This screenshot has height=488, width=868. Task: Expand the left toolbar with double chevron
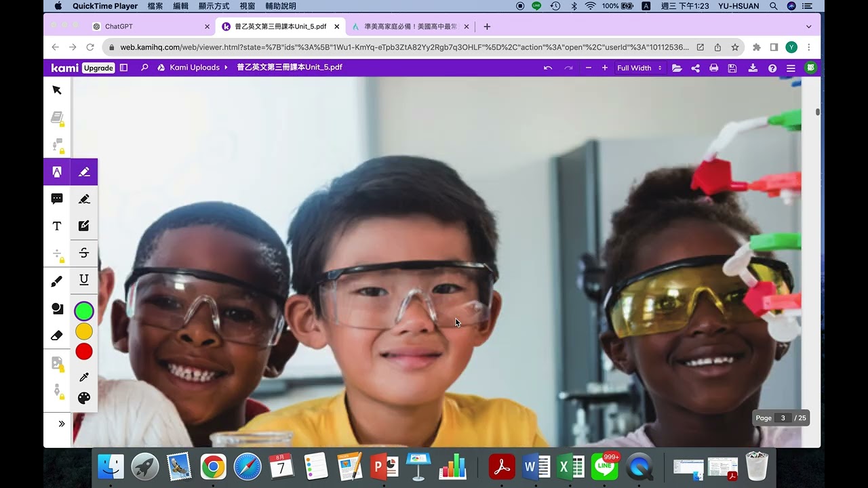tap(61, 424)
